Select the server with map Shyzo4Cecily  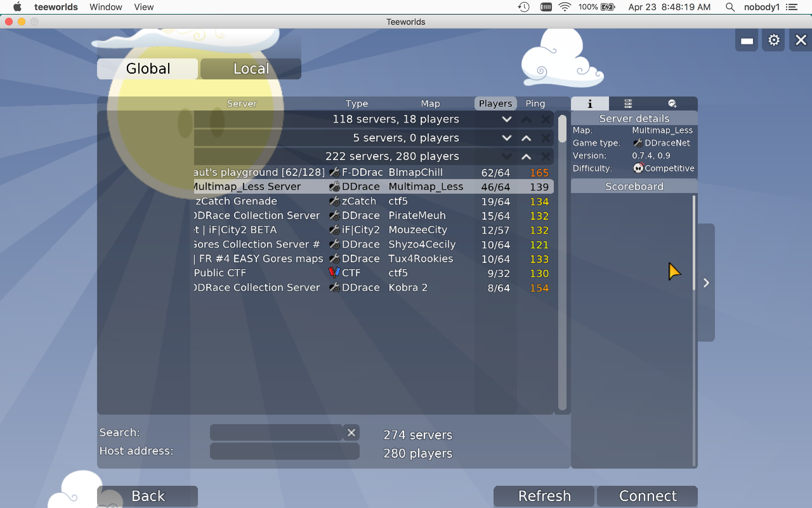[x=373, y=244]
